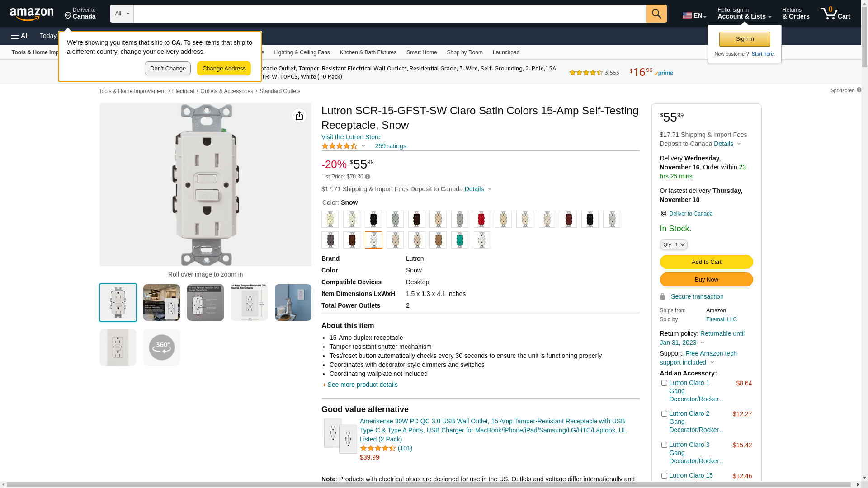The width and height of the screenshot is (868, 488).
Task: Open search category All dropdown
Action: coord(122,14)
